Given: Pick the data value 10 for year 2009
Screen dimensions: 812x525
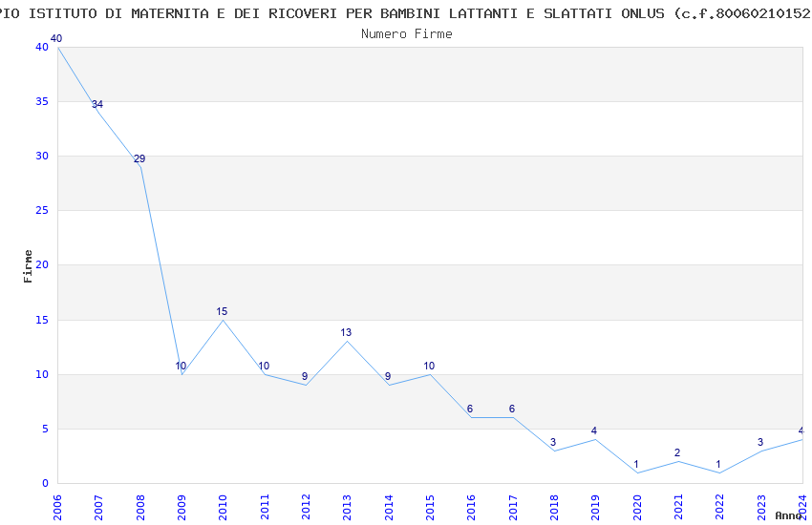Looking at the screenshot, I should pos(181,366).
